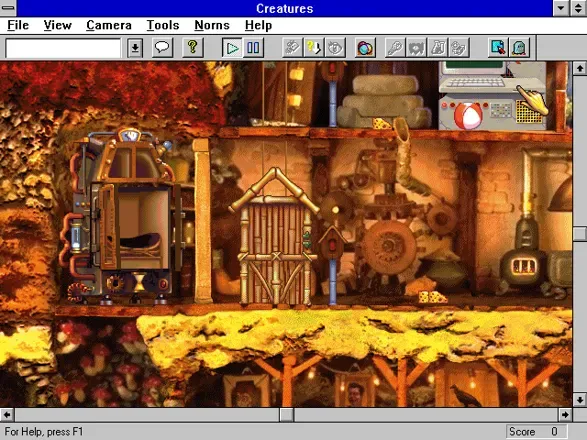Click the blue Pause button
Image resolution: width=587 pixels, height=440 pixels.
[x=253, y=48]
